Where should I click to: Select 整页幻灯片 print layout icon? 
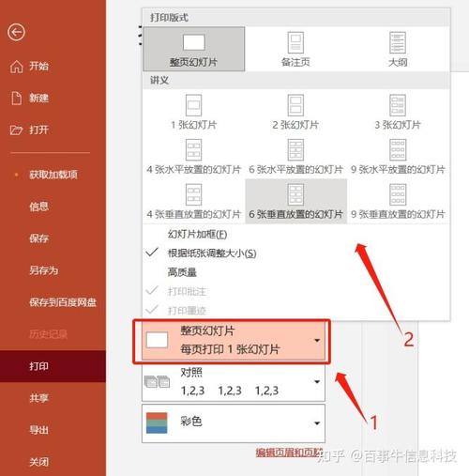(194, 49)
